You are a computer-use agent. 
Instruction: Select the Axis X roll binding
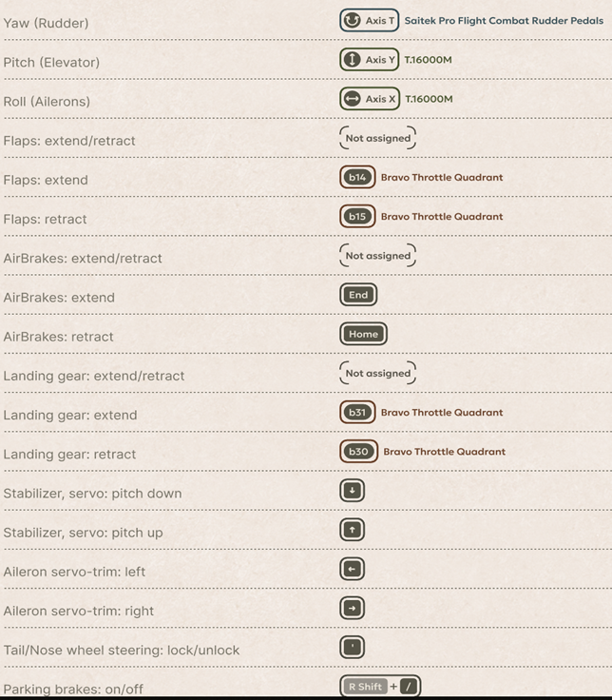point(370,99)
